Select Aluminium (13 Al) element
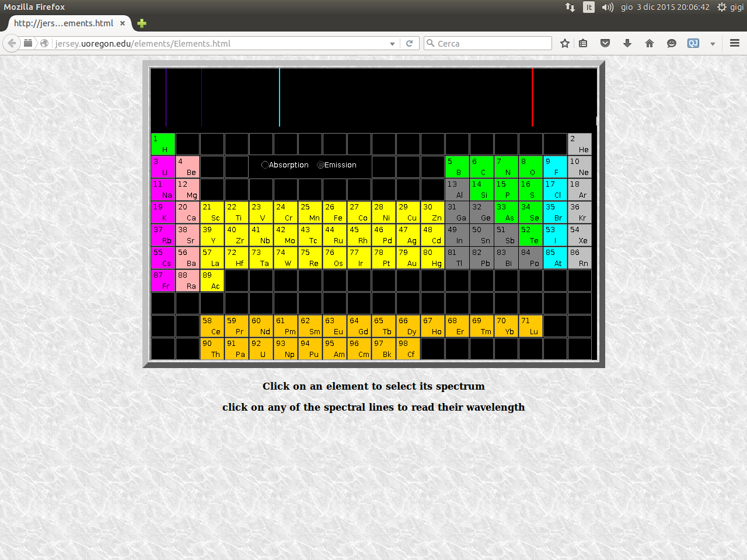 tap(458, 190)
